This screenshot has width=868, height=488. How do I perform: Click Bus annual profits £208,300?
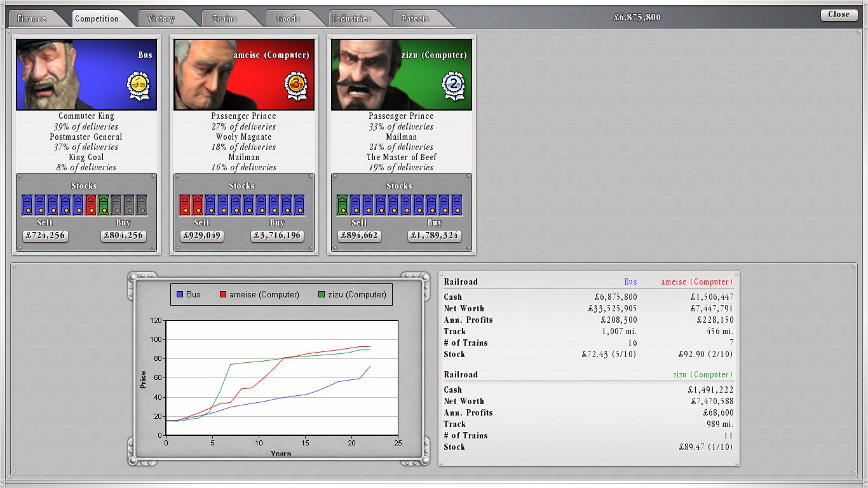(615, 320)
